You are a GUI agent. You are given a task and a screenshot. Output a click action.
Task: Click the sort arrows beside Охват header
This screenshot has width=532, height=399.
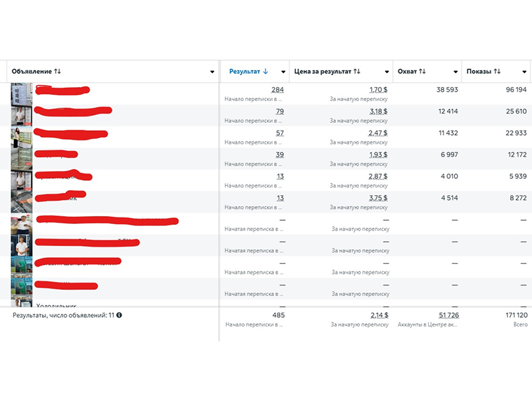(x=422, y=71)
